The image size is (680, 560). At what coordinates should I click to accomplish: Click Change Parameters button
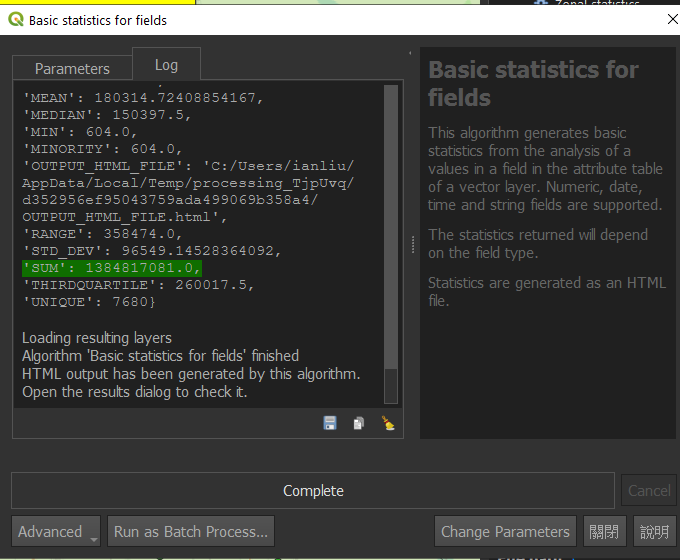coord(505,531)
